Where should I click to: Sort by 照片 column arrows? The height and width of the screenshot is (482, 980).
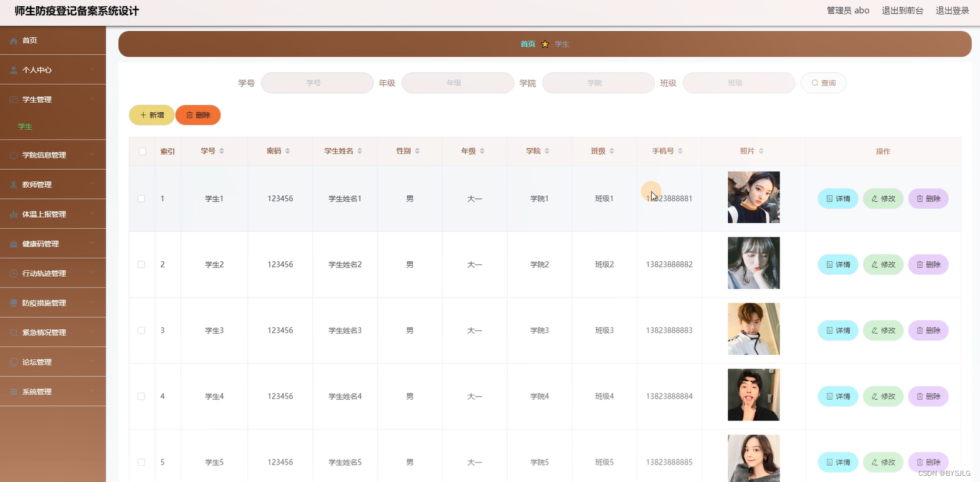pos(761,151)
